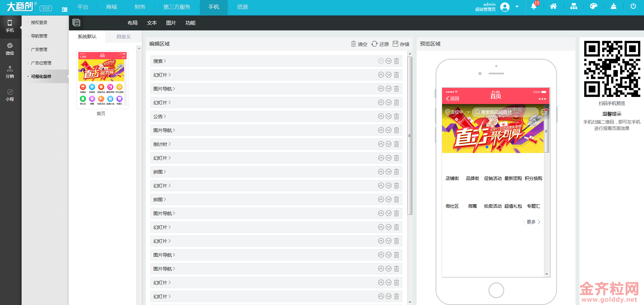The image size is (644, 305).
Task: Click the phone preview scrollbar down arrow
Action: (x=546, y=274)
